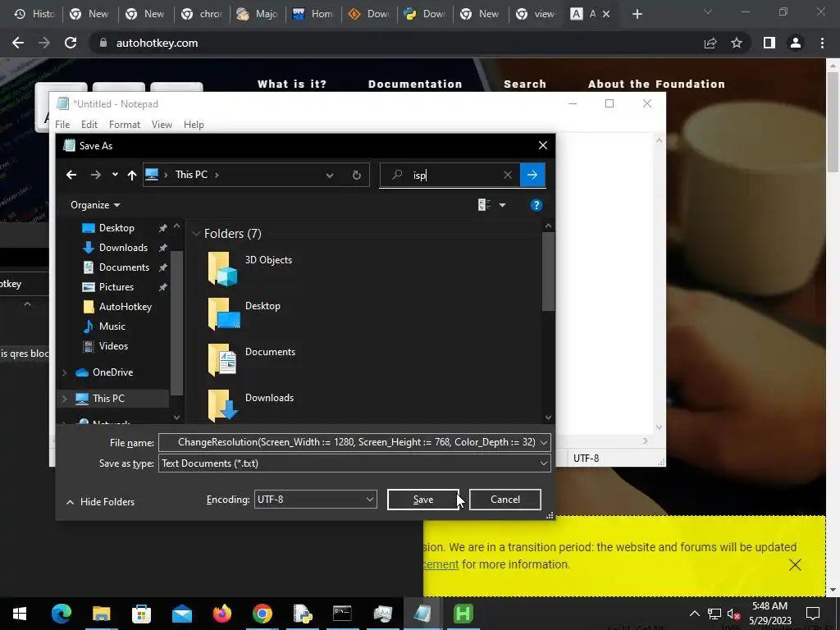
Task: Select Documents in the navigation pane
Action: pyautogui.click(x=124, y=267)
